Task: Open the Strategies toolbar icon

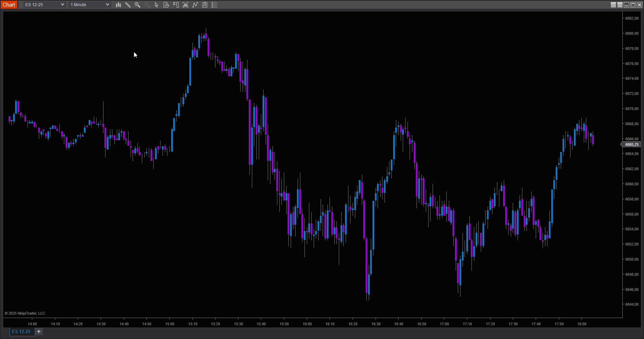Action: (195, 5)
